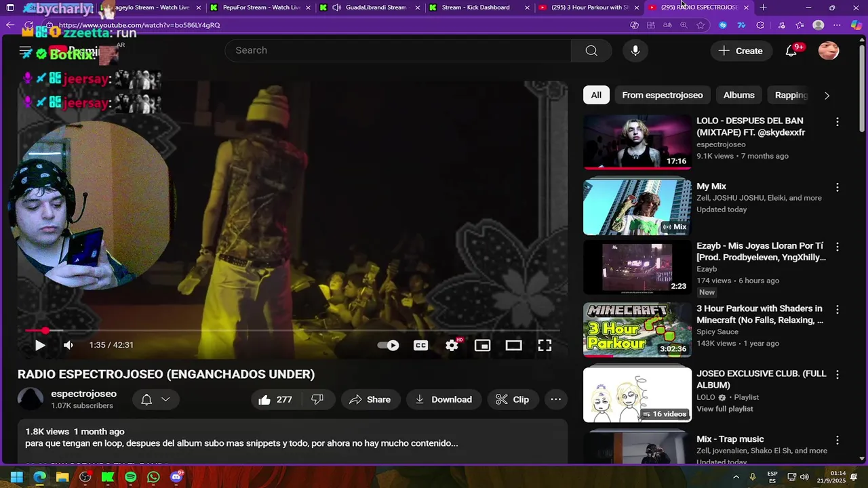This screenshot has width=868, height=488.
Task: Switch to GuadaLibrandi Stream tab
Action: [370, 7]
